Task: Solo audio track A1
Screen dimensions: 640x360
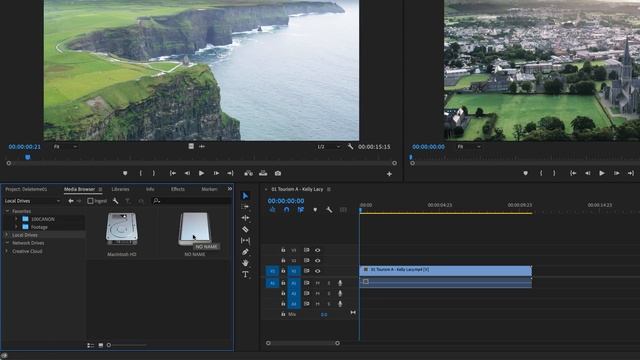Action: pos(329,283)
